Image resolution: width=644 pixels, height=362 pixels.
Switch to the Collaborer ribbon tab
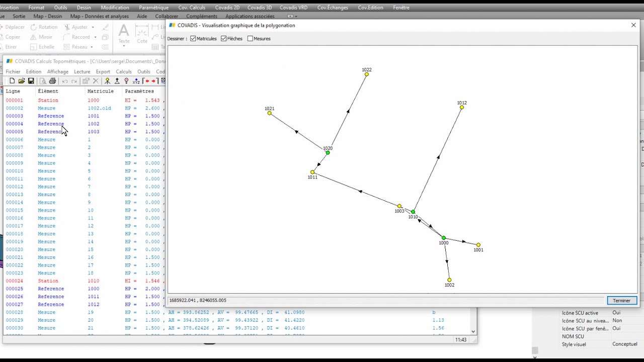167,16
